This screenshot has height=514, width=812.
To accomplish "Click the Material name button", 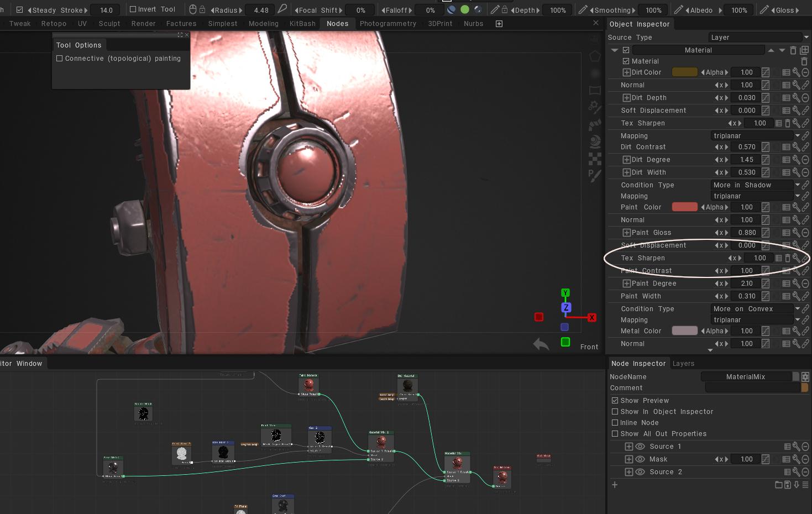I will click(698, 50).
